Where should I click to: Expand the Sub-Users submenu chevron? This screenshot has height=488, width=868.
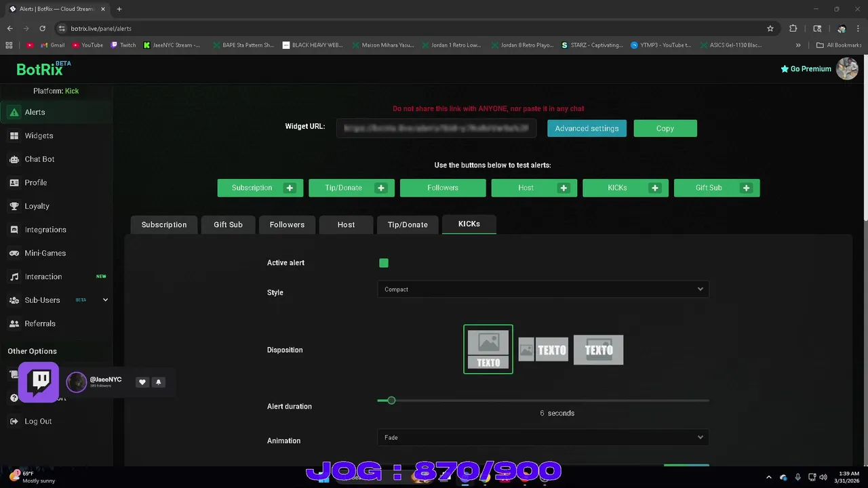[105, 300]
